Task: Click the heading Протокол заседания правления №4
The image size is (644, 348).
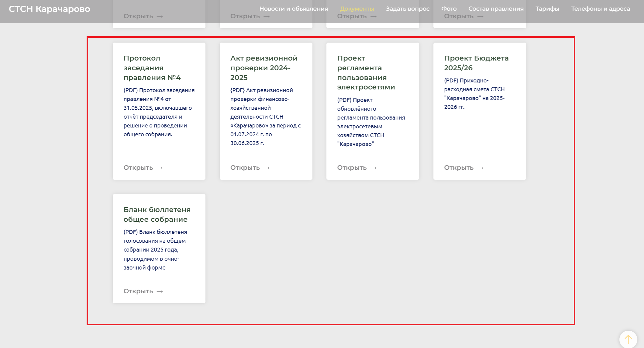Action: (152, 68)
